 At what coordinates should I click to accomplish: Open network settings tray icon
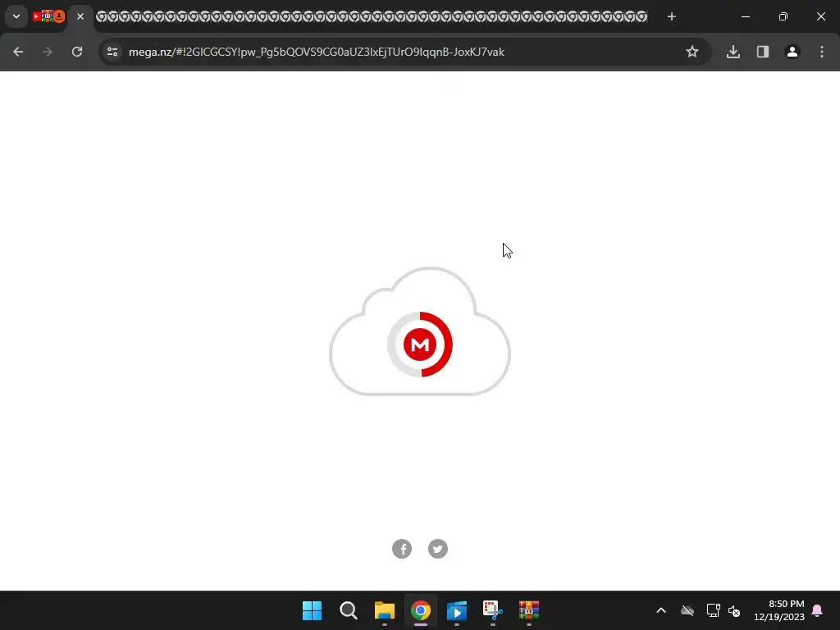pos(713,610)
